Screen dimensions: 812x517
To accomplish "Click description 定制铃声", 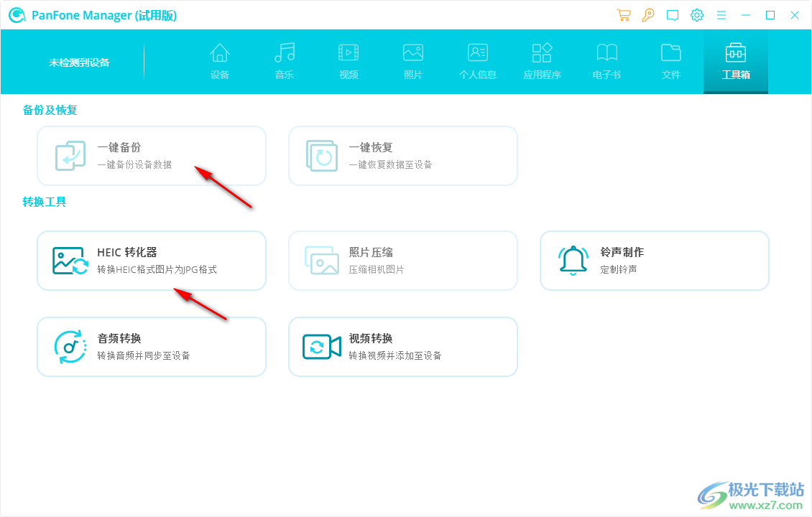I will [x=619, y=269].
